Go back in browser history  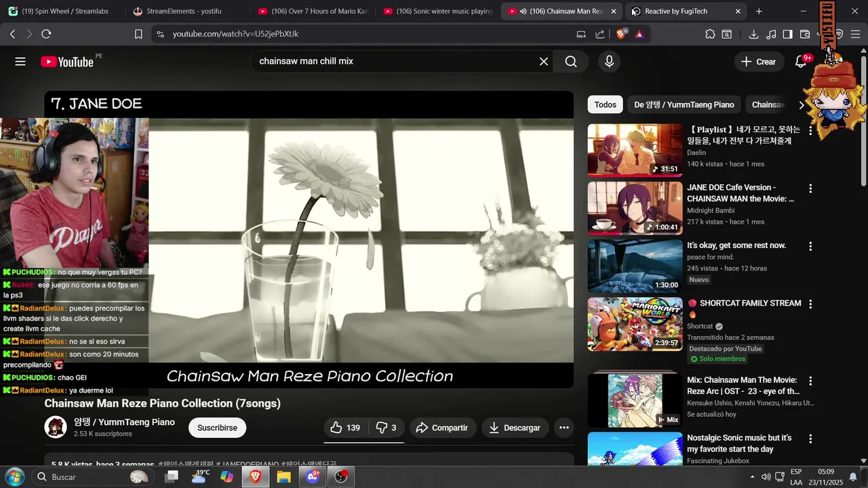tap(12, 34)
